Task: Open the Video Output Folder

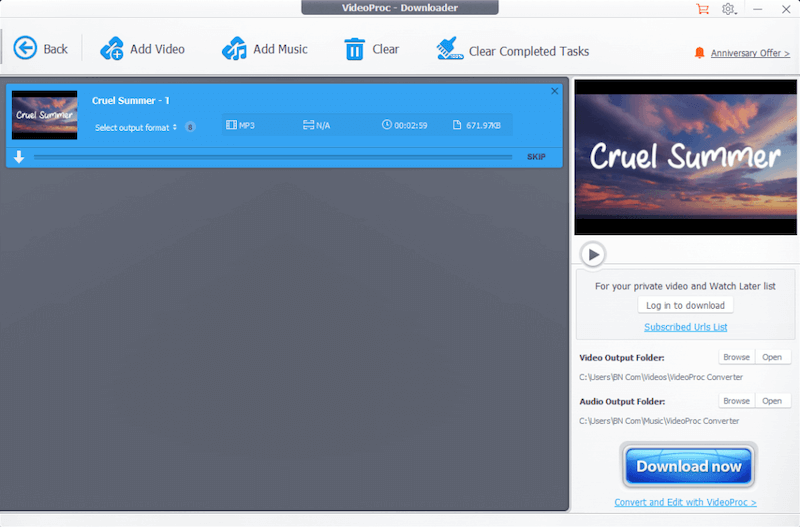Action: point(772,357)
